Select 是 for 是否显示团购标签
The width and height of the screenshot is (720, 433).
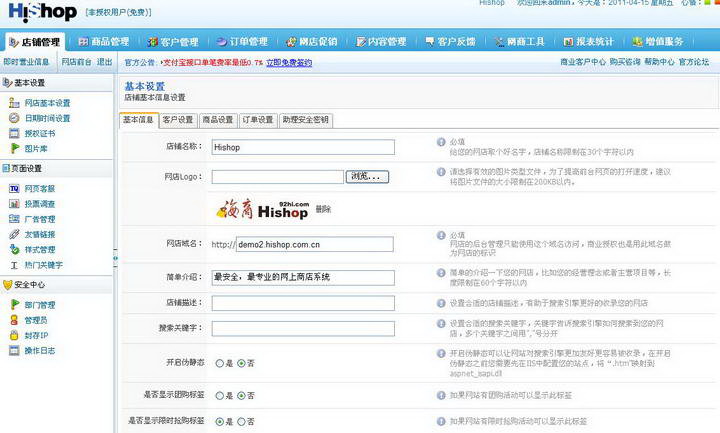click(x=219, y=395)
